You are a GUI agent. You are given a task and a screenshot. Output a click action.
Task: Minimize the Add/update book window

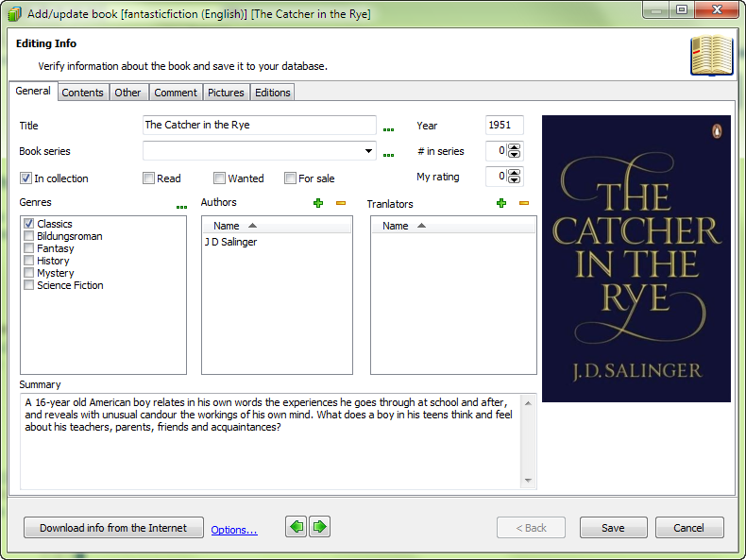point(656,9)
